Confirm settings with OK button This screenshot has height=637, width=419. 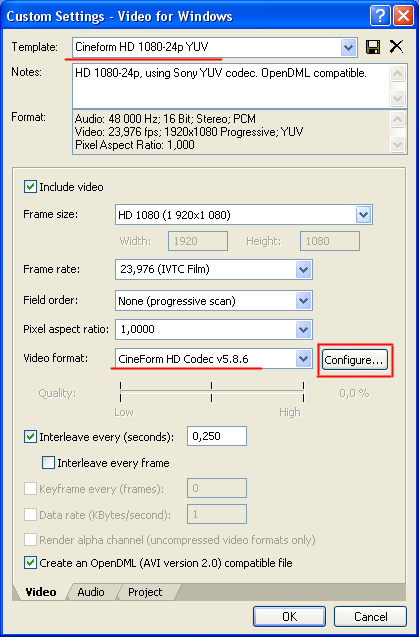click(x=289, y=617)
